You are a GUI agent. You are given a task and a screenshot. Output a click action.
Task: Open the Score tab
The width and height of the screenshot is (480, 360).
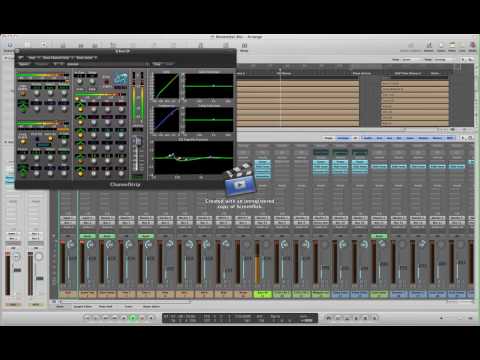[128, 306]
